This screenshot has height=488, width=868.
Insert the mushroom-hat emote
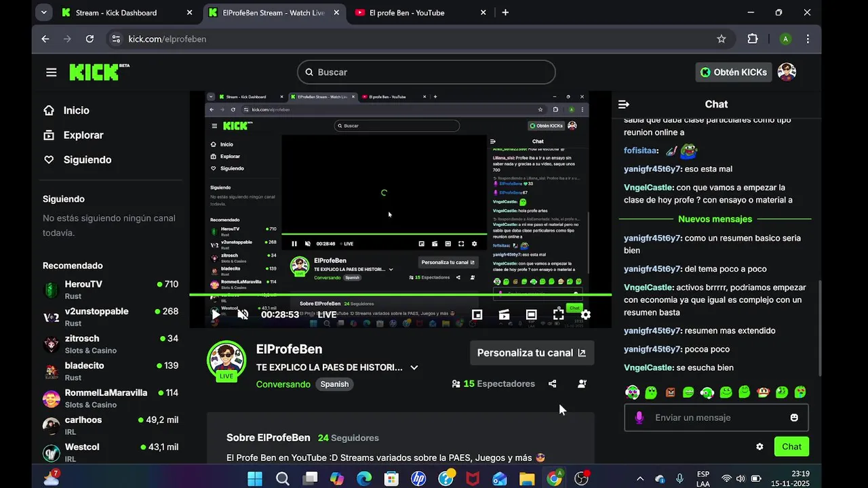point(762,392)
